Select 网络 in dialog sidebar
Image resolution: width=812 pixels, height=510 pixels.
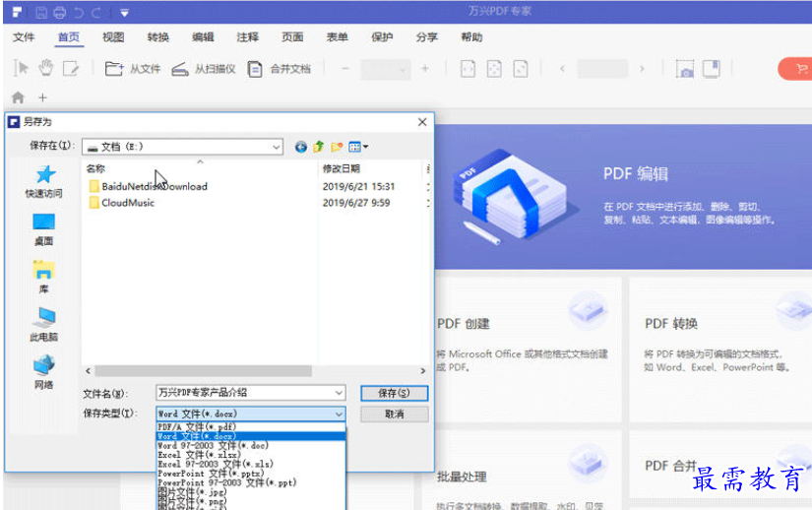pyautogui.click(x=43, y=372)
